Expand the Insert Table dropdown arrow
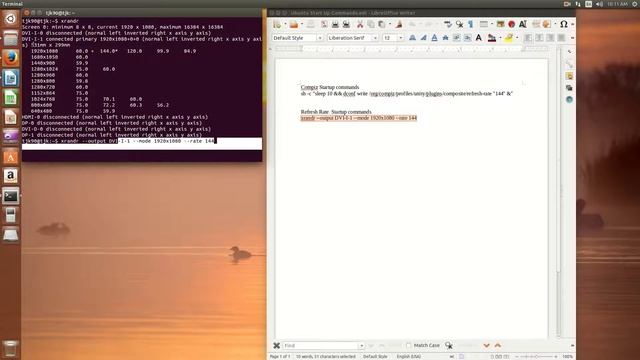This screenshot has height=360, width=640. 491,24
